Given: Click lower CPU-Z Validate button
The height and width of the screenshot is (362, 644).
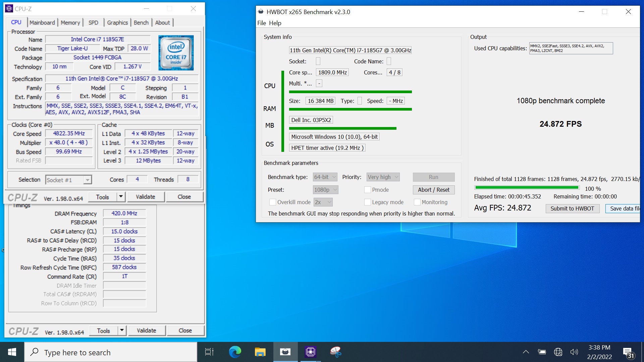Looking at the screenshot, I should pyautogui.click(x=147, y=330).
